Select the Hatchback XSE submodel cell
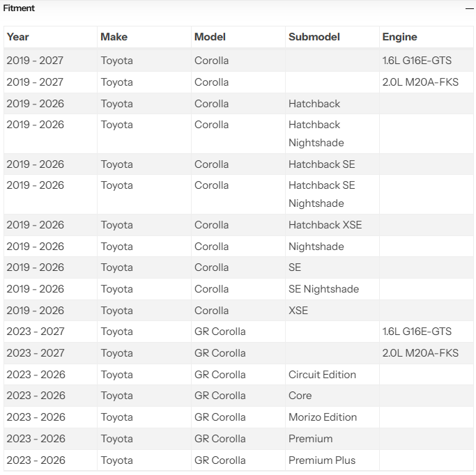The width and height of the screenshot is (476, 475). click(x=332, y=225)
